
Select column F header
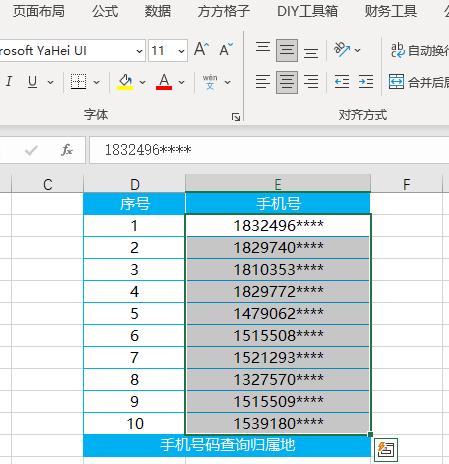[x=406, y=184]
